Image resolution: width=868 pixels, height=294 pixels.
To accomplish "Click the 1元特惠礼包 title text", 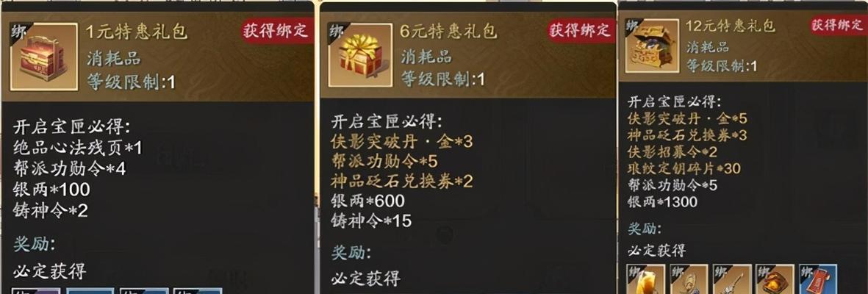I will [x=136, y=32].
